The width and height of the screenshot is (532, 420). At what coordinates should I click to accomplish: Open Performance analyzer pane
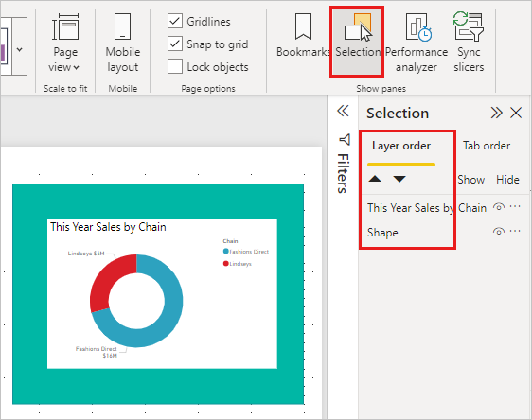[x=417, y=44]
